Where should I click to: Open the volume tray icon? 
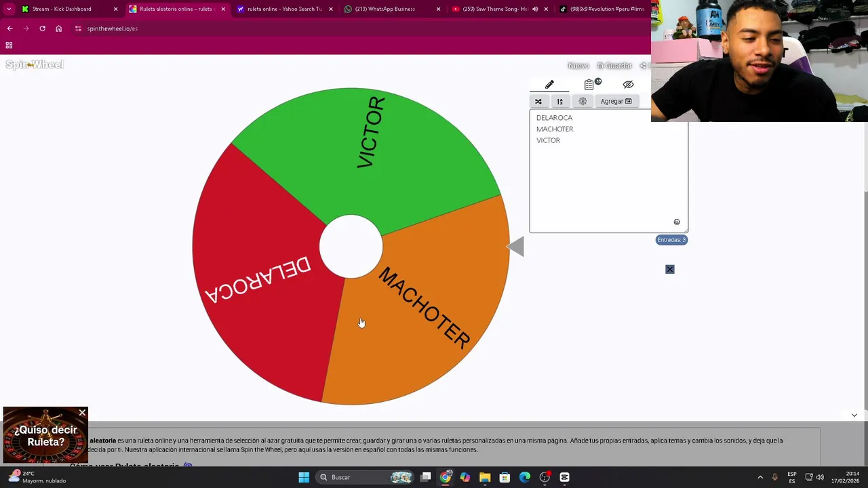[x=820, y=477]
